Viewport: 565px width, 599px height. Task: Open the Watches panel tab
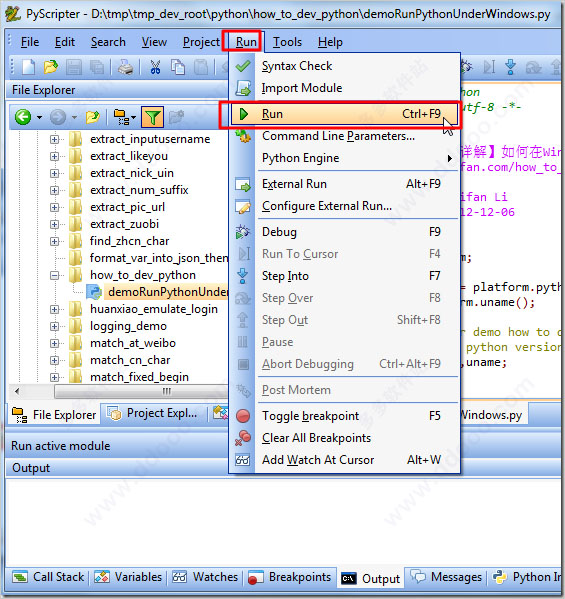pos(205,577)
